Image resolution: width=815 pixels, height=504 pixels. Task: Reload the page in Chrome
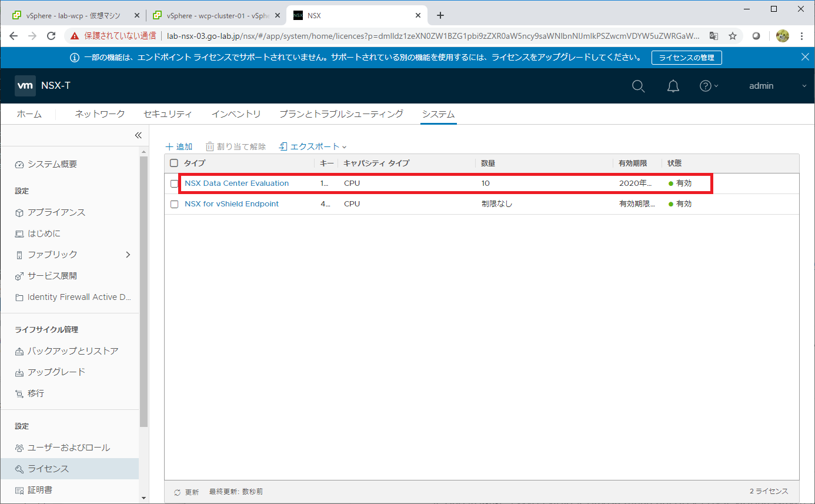coord(51,36)
